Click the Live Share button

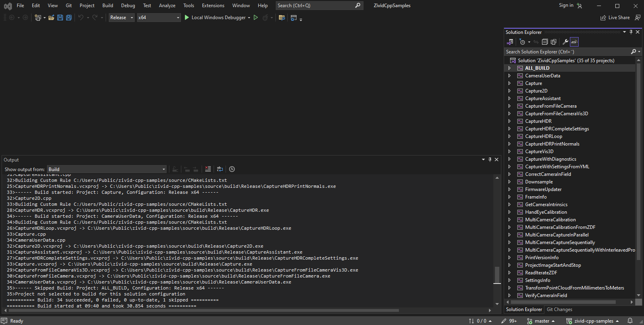tap(615, 18)
